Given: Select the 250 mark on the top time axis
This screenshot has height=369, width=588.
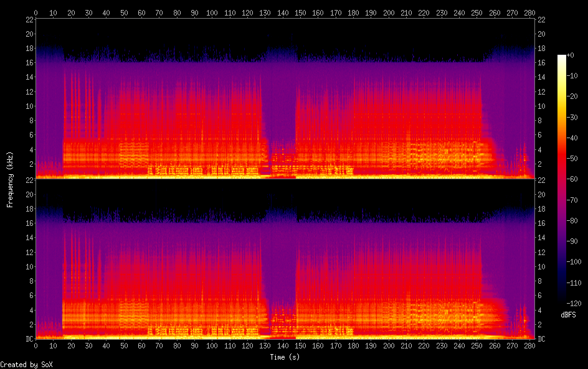Looking at the screenshot, I should click(477, 12).
